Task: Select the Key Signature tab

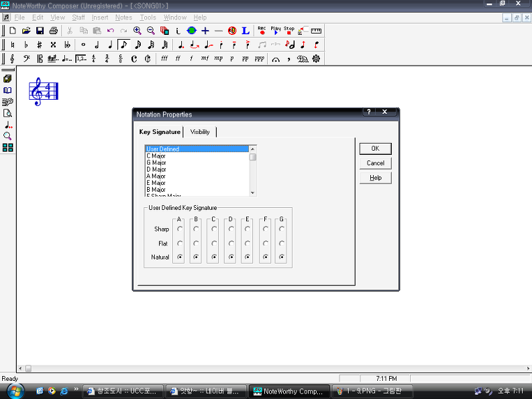Action: coord(160,132)
